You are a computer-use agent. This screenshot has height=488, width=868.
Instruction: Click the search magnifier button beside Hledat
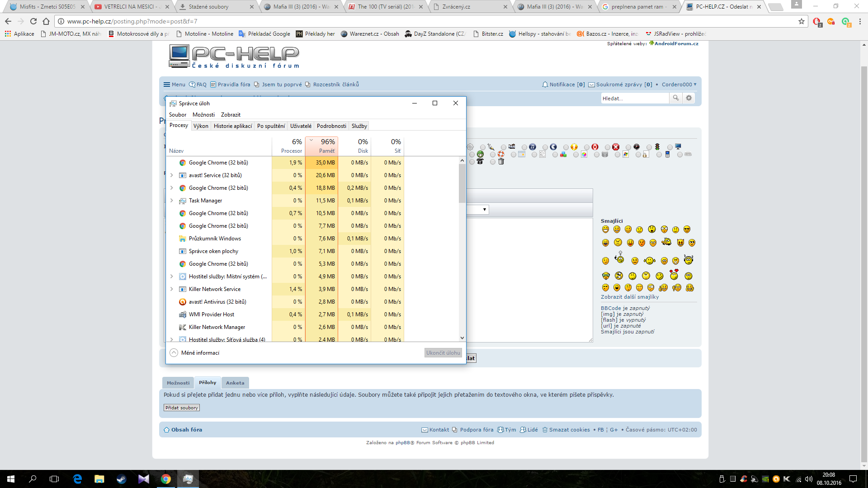pyautogui.click(x=675, y=98)
